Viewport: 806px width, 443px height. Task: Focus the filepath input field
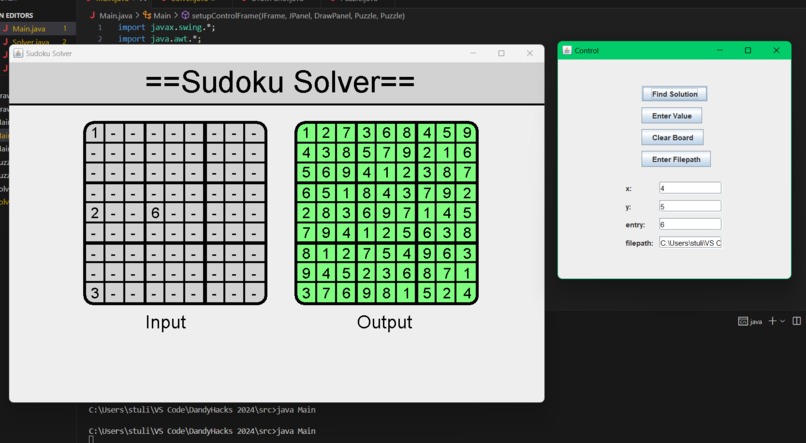(690, 243)
